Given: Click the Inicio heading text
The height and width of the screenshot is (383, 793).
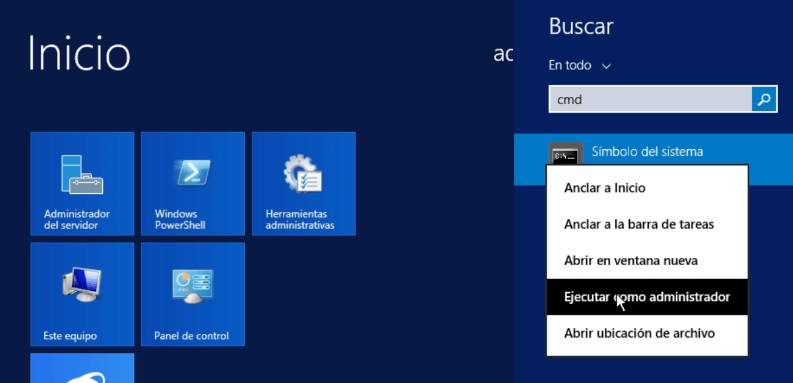Looking at the screenshot, I should (x=79, y=54).
